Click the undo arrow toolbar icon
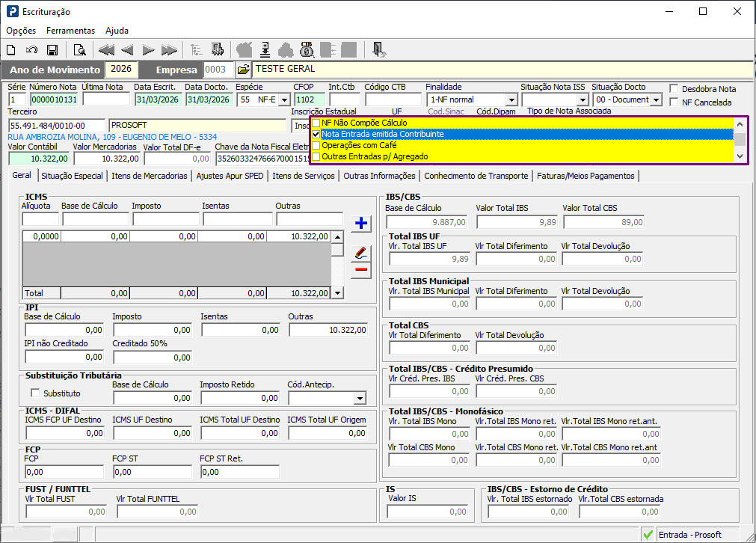 point(32,49)
